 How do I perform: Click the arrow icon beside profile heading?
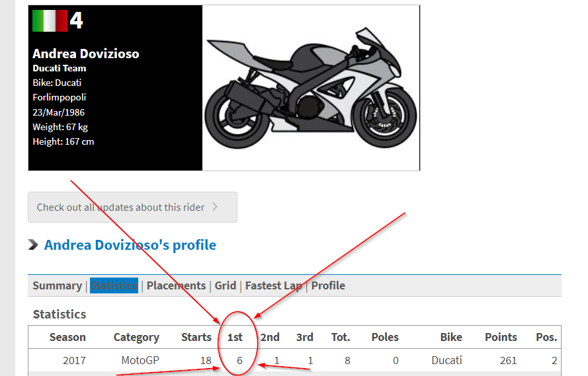33,246
